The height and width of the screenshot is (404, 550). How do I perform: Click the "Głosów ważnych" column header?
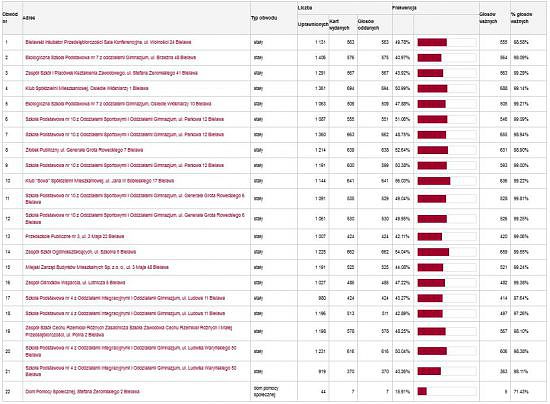(x=488, y=18)
